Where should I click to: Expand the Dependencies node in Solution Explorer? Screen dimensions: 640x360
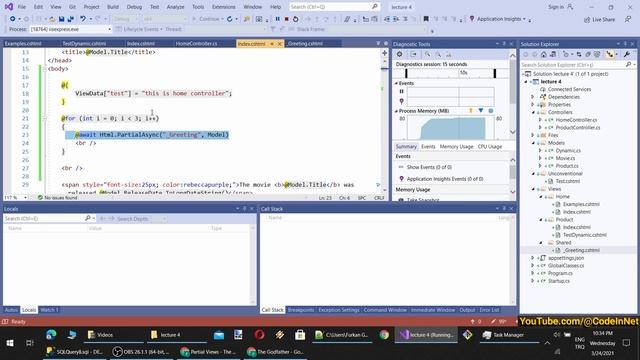tap(533, 97)
